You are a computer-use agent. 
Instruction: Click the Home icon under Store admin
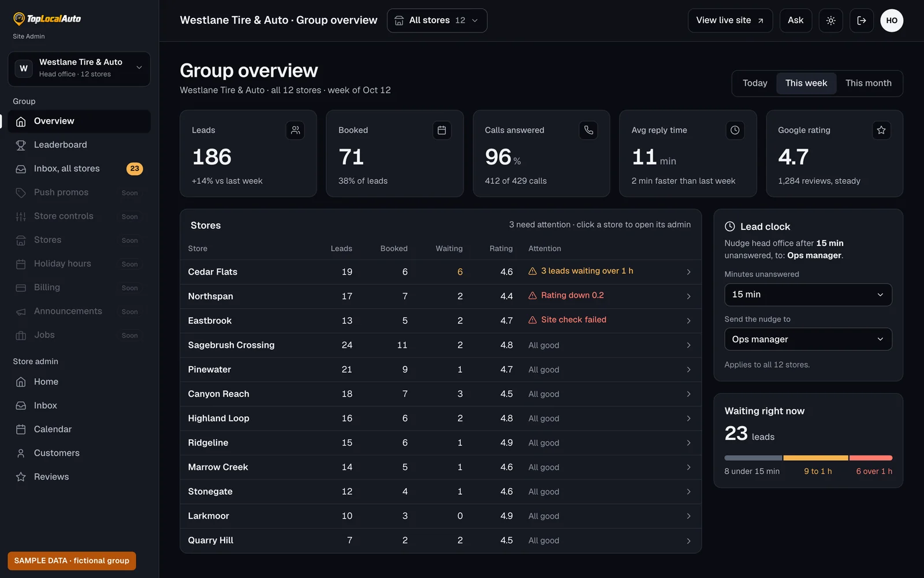pyautogui.click(x=21, y=382)
